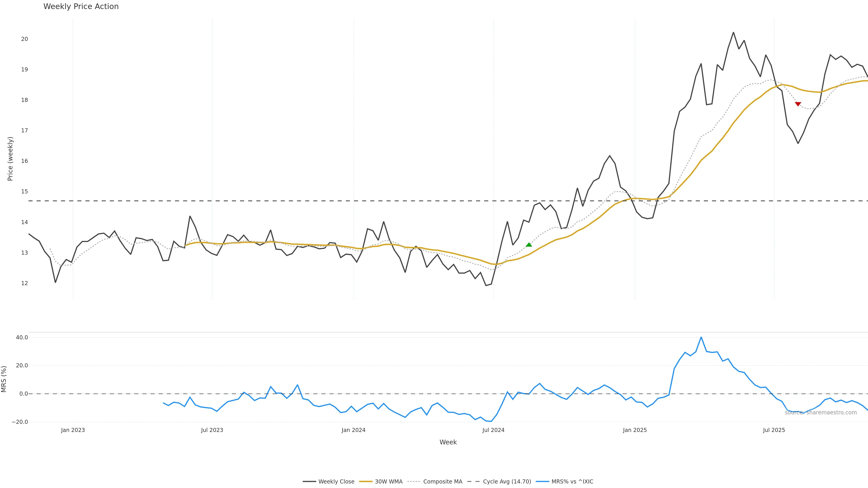The height and width of the screenshot is (488, 868).
Task: Click the Jan 2024 x-axis tick label
Action: coord(353,430)
